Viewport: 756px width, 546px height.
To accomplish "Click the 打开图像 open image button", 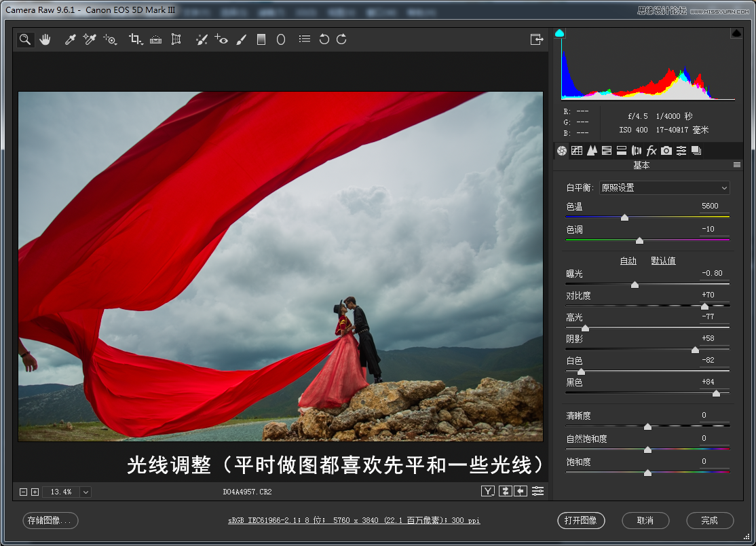I will 581,520.
